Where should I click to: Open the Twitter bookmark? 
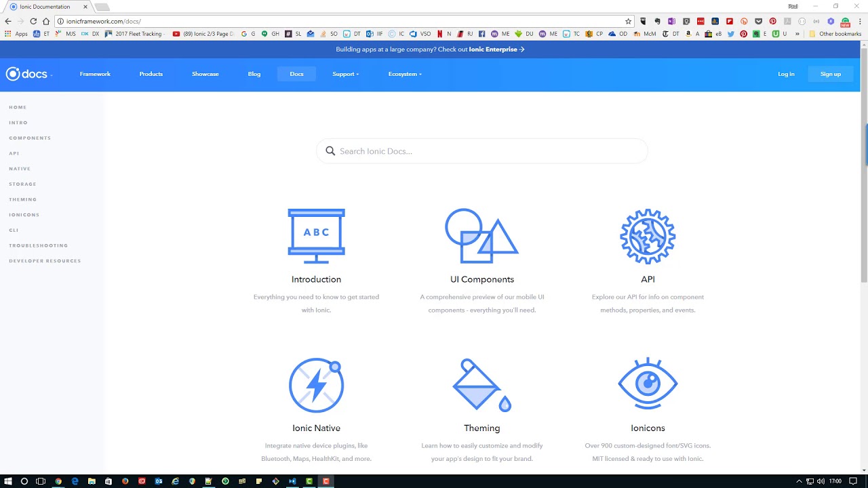pyautogui.click(x=731, y=34)
